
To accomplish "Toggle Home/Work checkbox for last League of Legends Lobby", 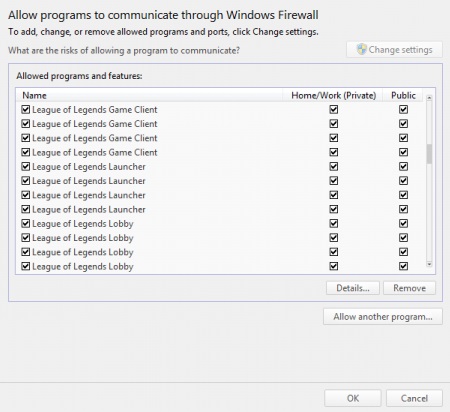I will pyautogui.click(x=334, y=266).
